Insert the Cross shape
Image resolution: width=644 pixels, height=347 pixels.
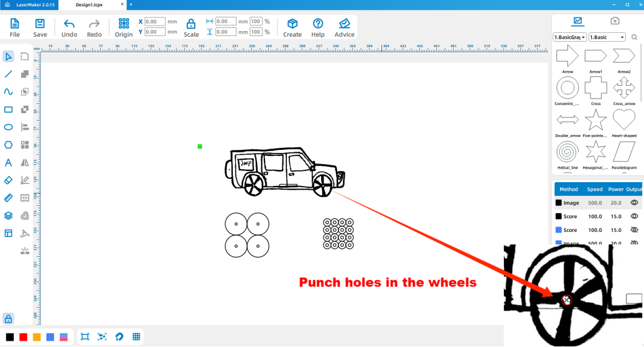[595, 88]
